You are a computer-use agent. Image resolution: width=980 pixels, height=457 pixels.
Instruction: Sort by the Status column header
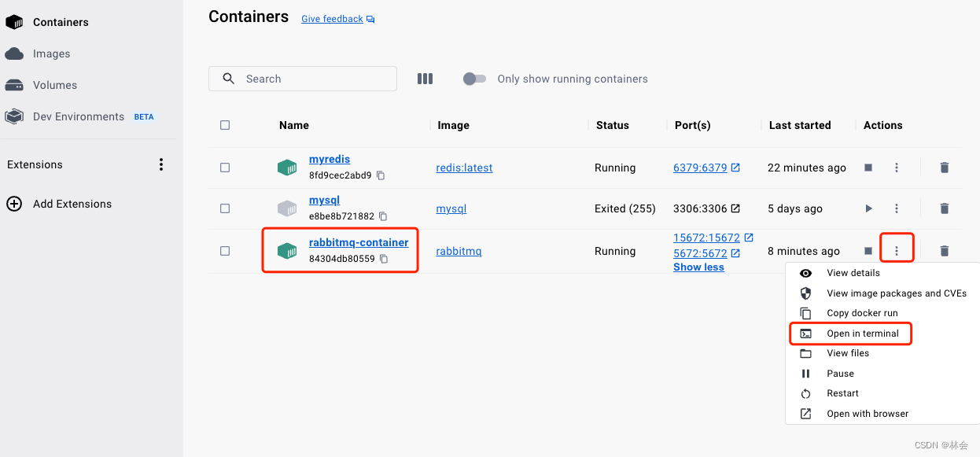click(613, 125)
